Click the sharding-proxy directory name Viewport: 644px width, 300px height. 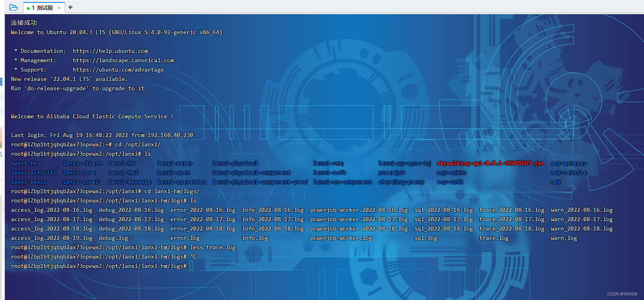(x=401, y=182)
